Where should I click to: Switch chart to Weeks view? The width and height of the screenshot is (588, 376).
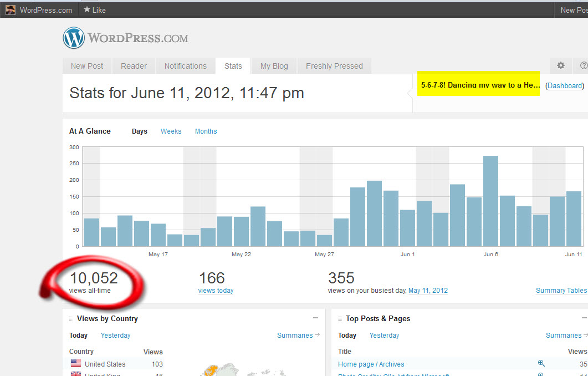pyautogui.click(x=171, y=131)
